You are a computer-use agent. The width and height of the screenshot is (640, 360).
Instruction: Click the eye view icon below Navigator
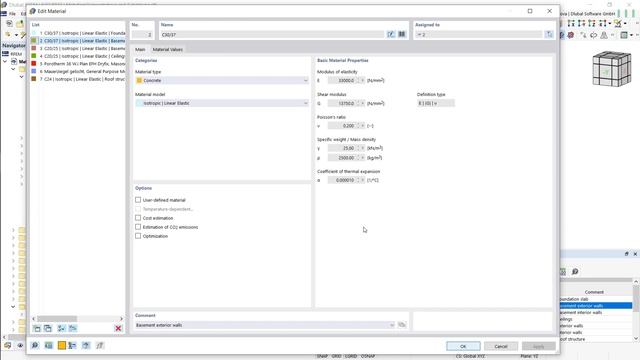pos(20,345)
